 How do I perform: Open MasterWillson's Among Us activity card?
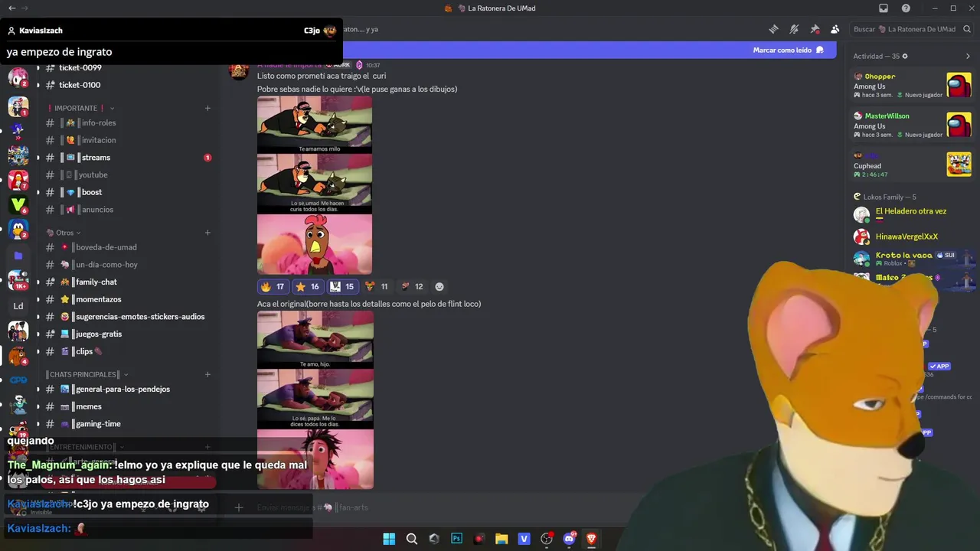912,125
